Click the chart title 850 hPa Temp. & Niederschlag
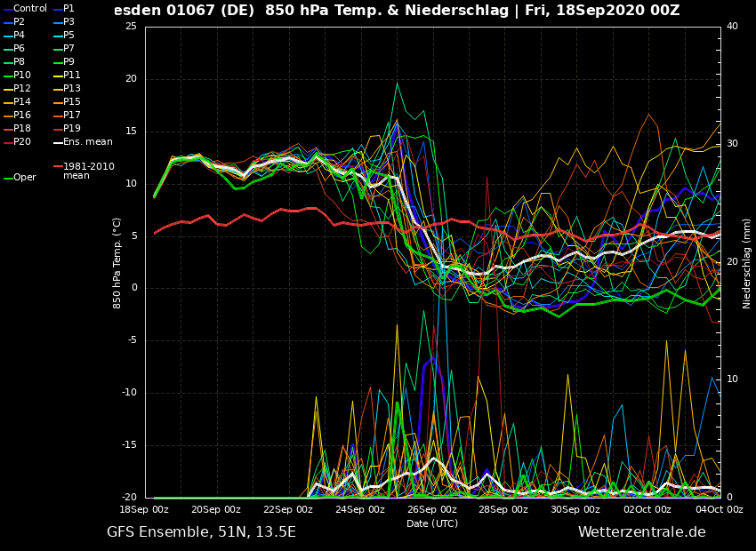Screen dimensions: 756x551 click(387, 10)
